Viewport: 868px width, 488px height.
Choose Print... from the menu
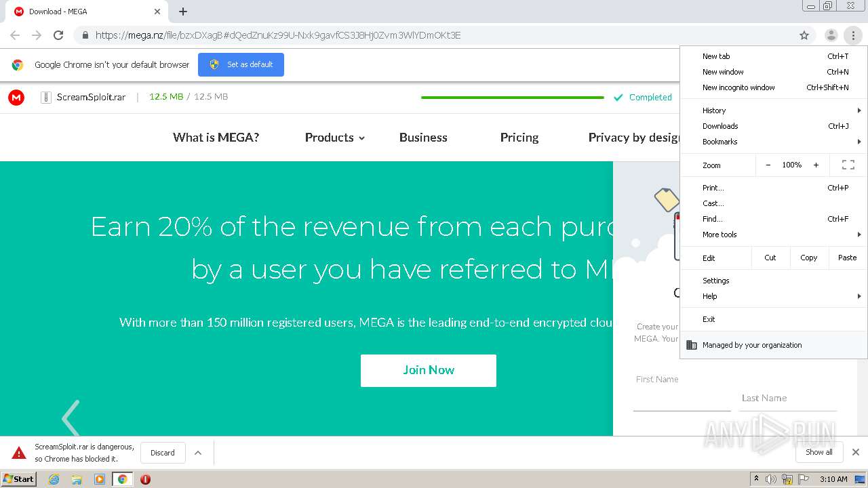tap(774, 188)
